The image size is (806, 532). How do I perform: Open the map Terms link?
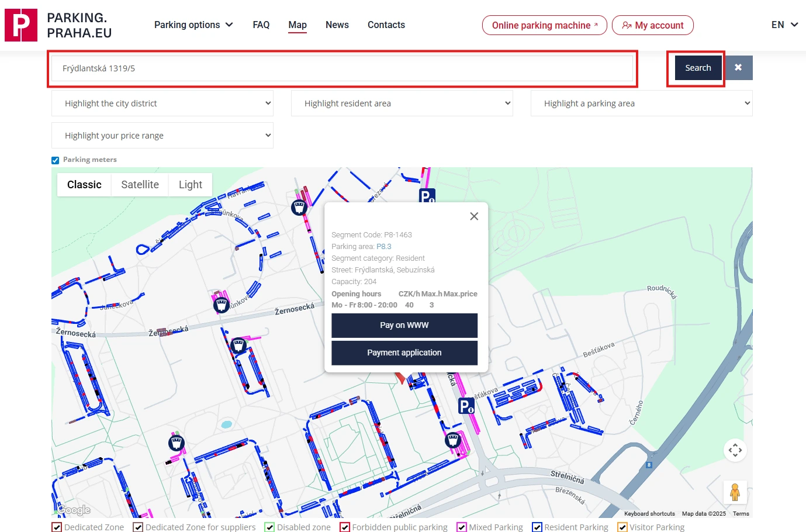[741, 514]
